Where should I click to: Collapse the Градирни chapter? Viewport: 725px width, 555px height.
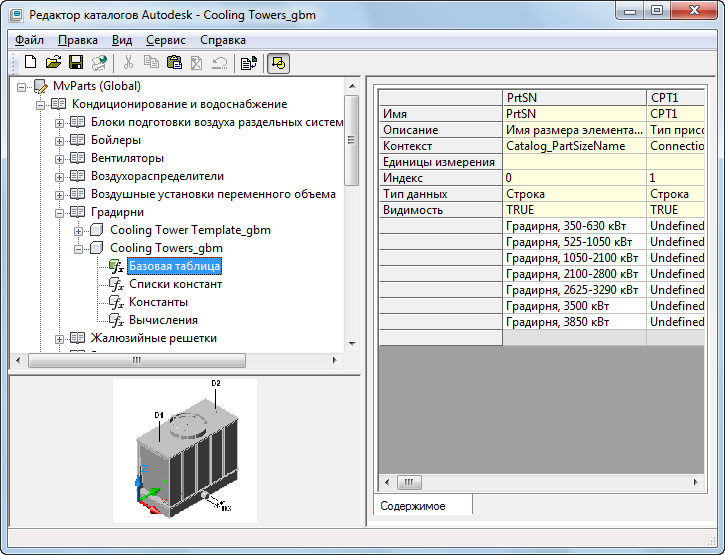click(x=59, y=213)
